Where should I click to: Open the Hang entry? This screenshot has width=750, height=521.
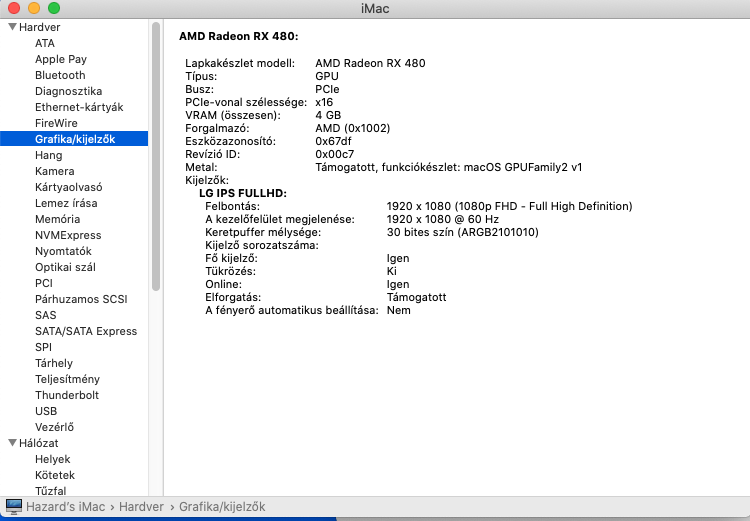point(48,155)
